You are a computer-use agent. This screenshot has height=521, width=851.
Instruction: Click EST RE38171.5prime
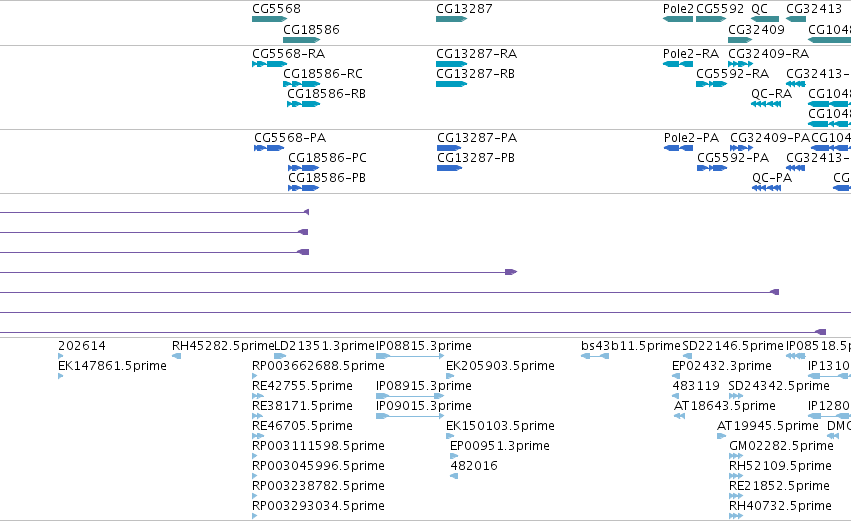click(x=302, y=406)
